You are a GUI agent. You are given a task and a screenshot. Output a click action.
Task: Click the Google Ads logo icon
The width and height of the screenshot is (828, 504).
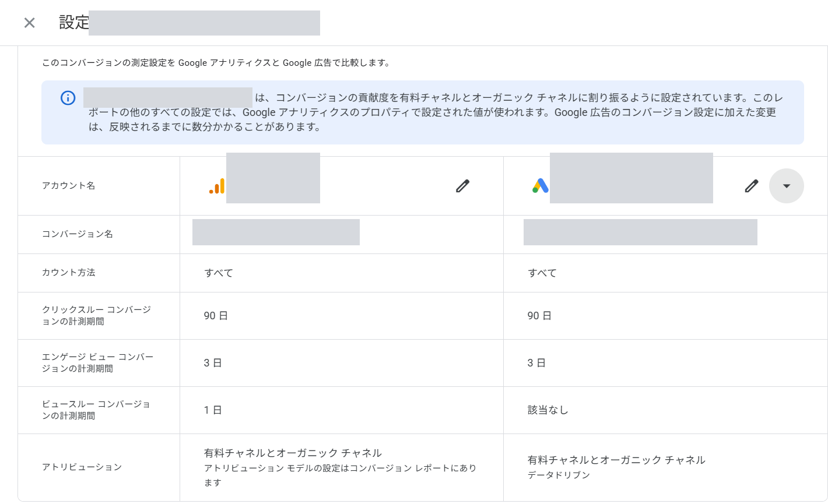point(541,186)
